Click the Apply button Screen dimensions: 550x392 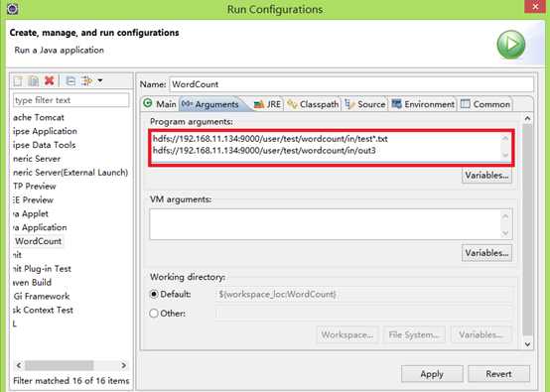[432, 374]
